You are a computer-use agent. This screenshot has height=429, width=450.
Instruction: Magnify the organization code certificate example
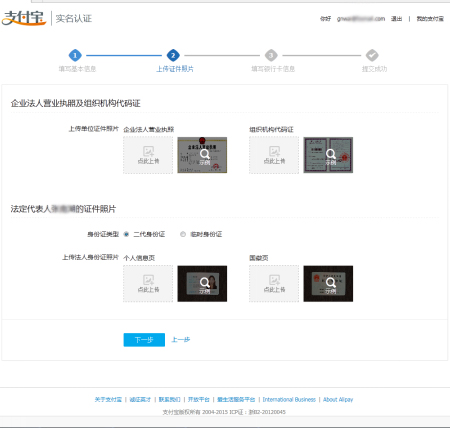tap(328, 155)
